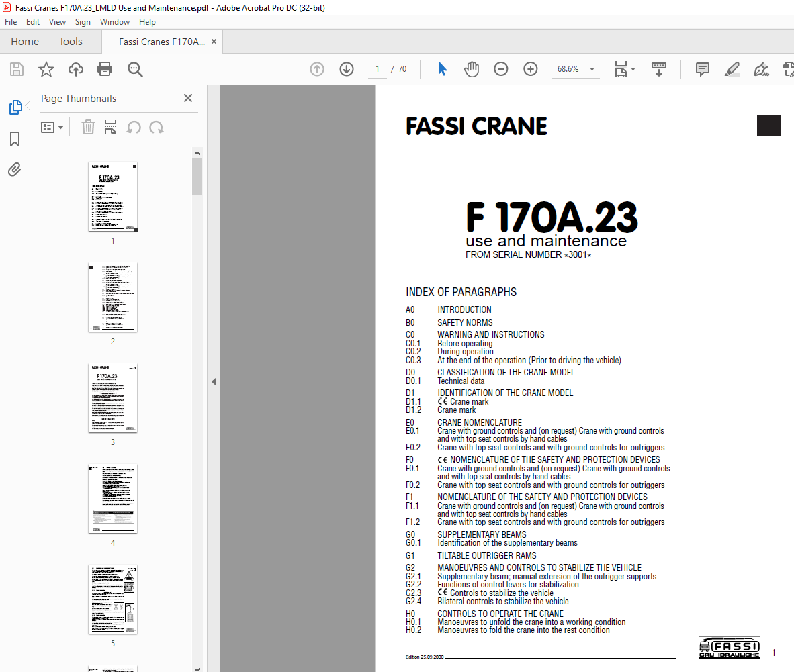Zoom out with minus icon

click(x=501, y=69)
